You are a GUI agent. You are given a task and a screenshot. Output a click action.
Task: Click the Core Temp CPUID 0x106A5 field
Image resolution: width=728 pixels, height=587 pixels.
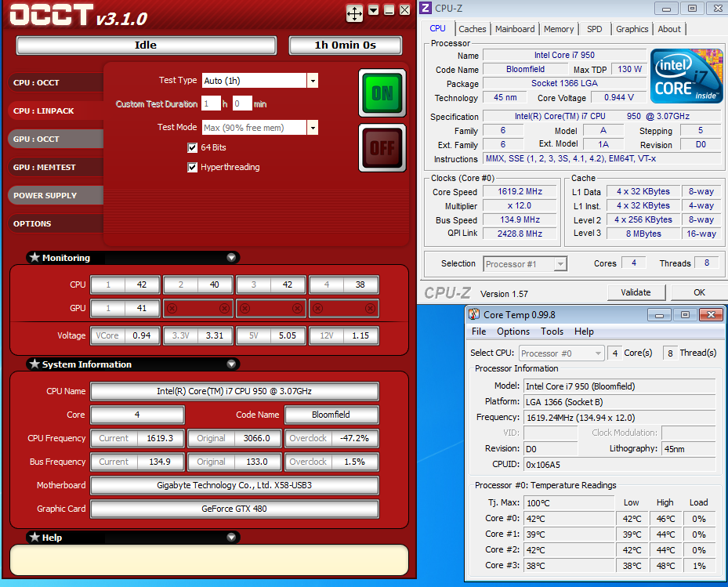click(x=619, y=465)
